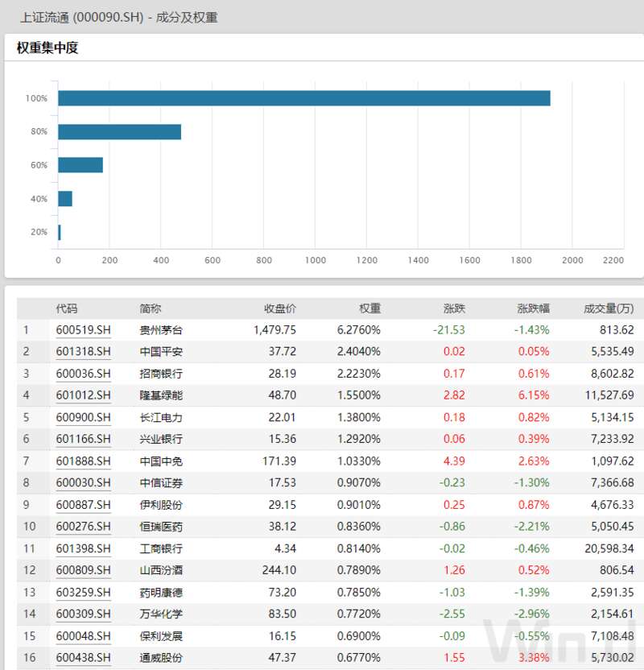Sort table by 成交量(万) column header
The height and width of the screenshot is (670, 644).
(x=609, y=308)
